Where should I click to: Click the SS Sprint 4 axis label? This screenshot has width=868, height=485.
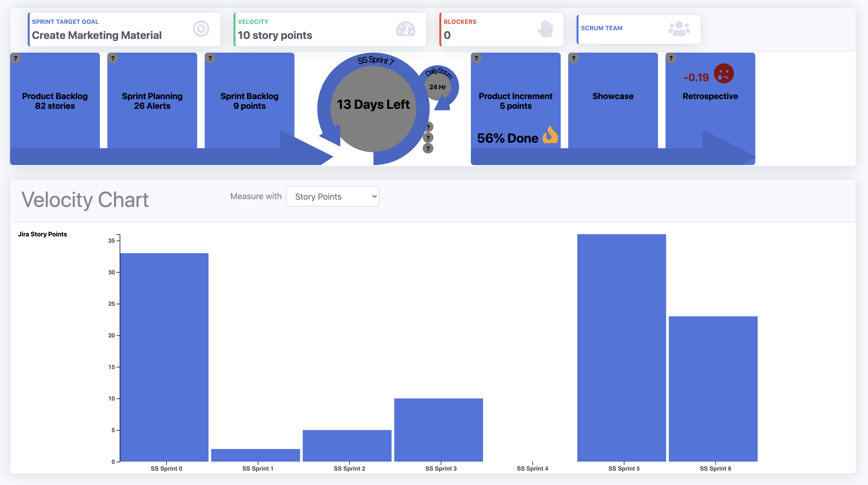click(532, 468)
